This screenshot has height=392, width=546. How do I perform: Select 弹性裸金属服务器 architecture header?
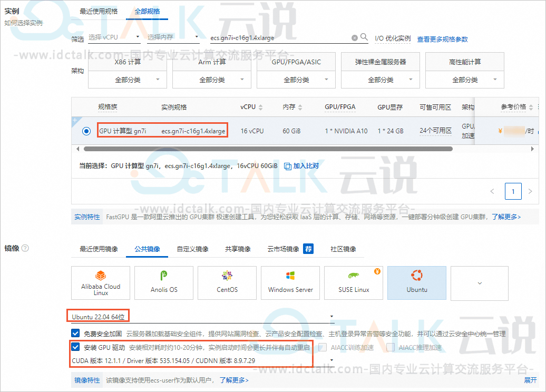pos(381,62)
